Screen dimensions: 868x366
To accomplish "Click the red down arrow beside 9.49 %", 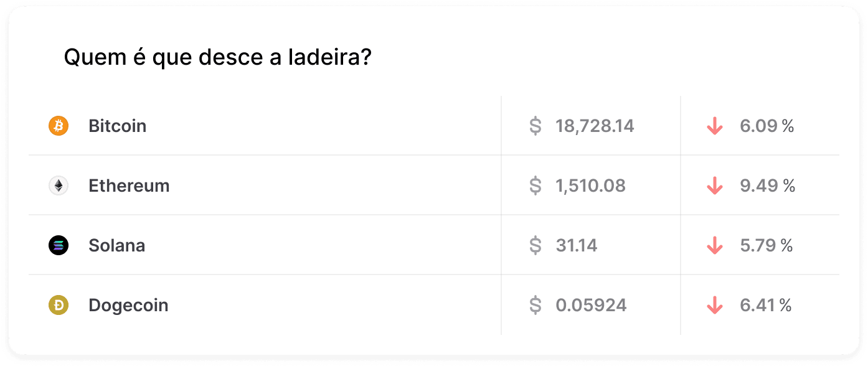I will tap(714, 186).
